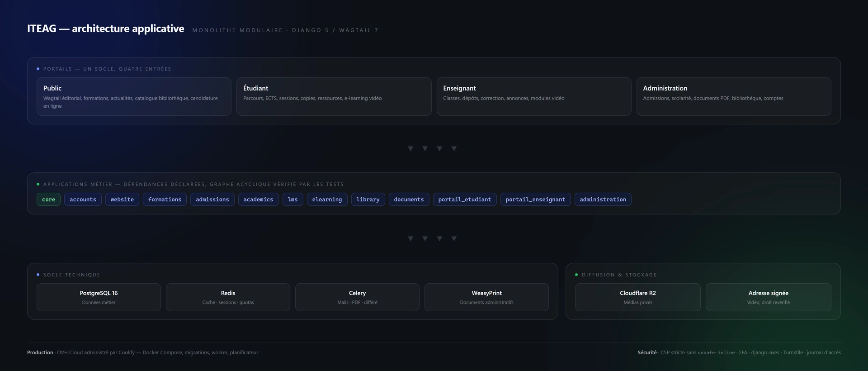
Task: Click the green core app chip
Action: tap(48, 200)
